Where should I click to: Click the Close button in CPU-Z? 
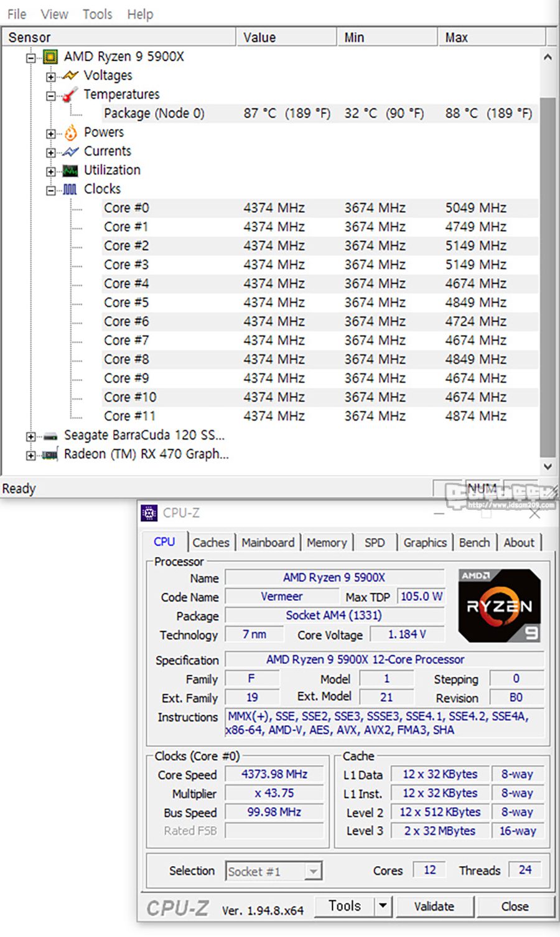coord(515,906)
